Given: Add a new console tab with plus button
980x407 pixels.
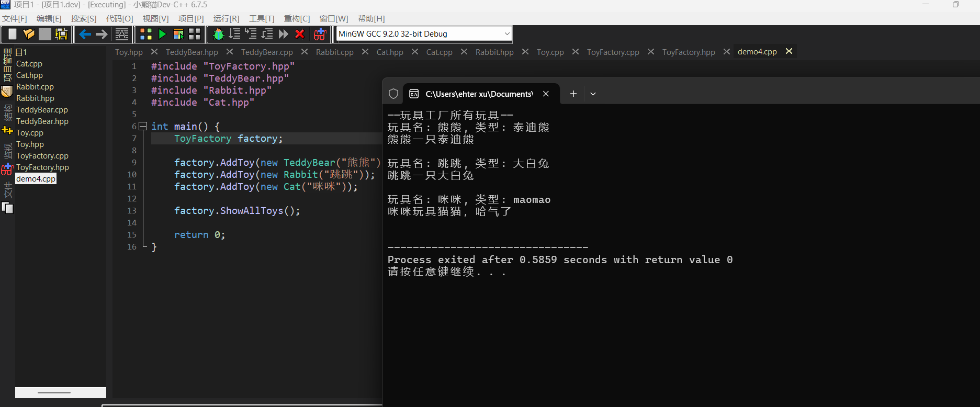Looking at the screenshot, I should coord(573,94).
